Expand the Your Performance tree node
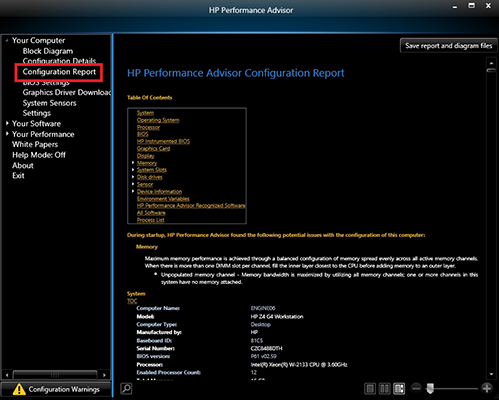The image size is (499, 400). (x=7, y=134)
